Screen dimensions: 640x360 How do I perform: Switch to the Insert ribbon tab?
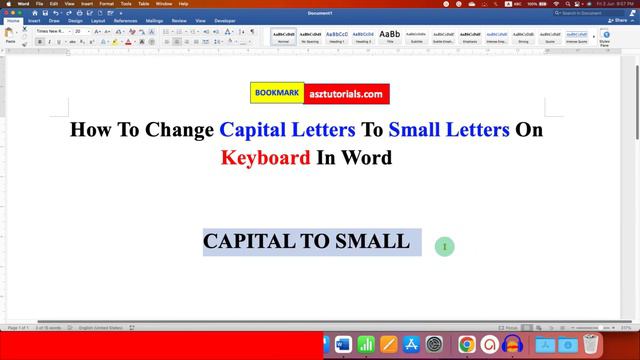point(34,21)
